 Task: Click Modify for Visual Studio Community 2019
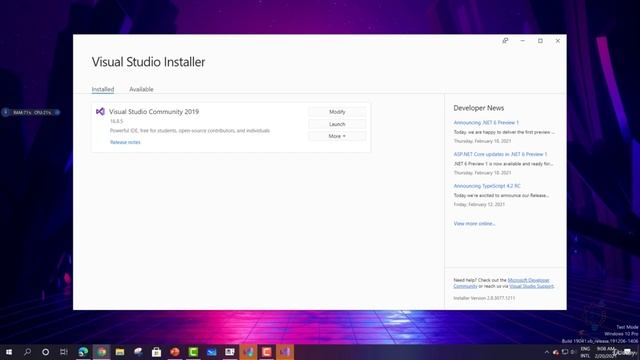(x=337, y=112)
